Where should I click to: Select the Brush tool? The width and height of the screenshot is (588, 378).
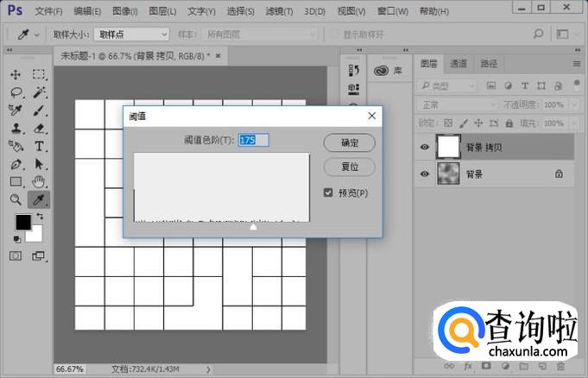[x=39, y=110]
